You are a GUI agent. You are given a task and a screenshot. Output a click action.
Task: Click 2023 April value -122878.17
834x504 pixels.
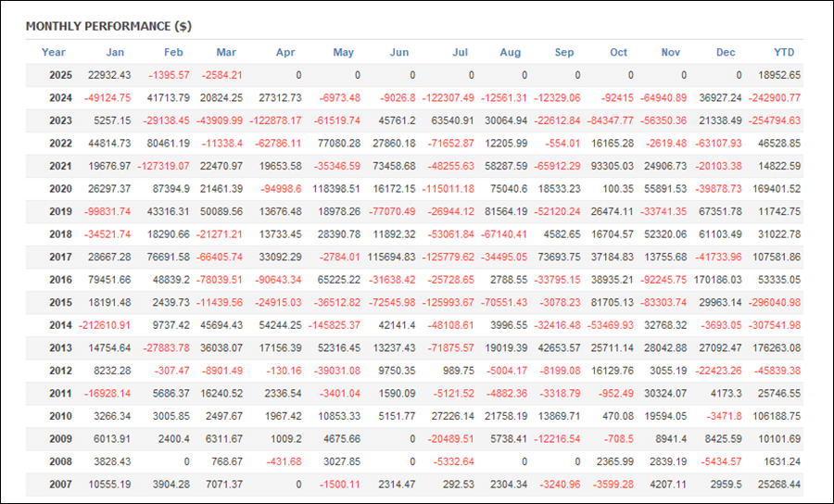(275, 120)
